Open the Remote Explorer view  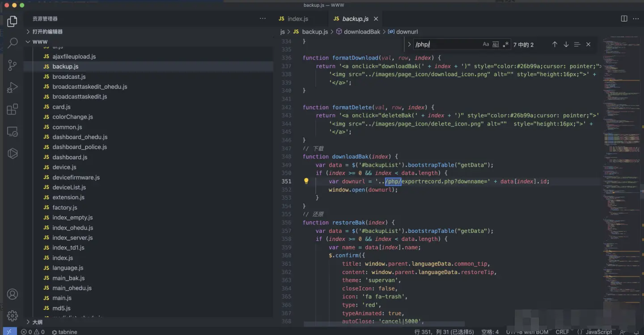coord(13,131)
